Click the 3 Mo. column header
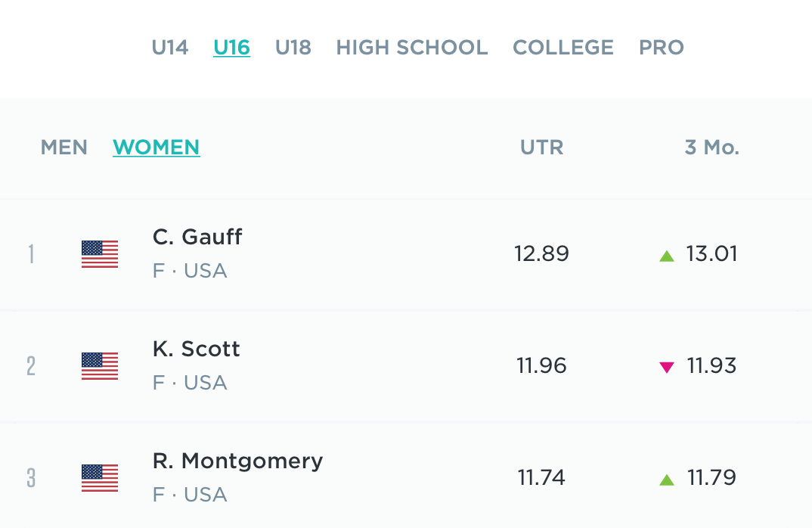The height and width of the screenshot is (528, 812). [711, 147]
